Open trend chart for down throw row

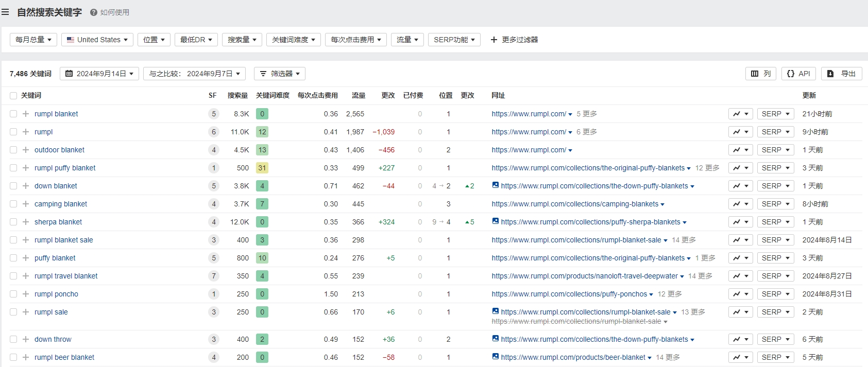[x=741, y=339]
